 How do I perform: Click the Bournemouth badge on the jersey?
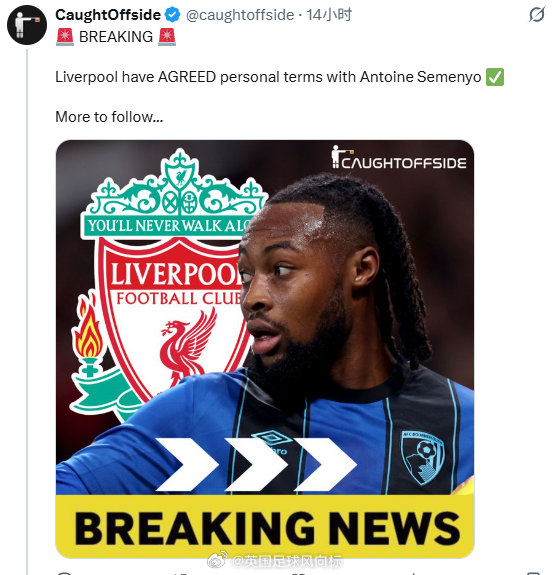click(422, 457)
